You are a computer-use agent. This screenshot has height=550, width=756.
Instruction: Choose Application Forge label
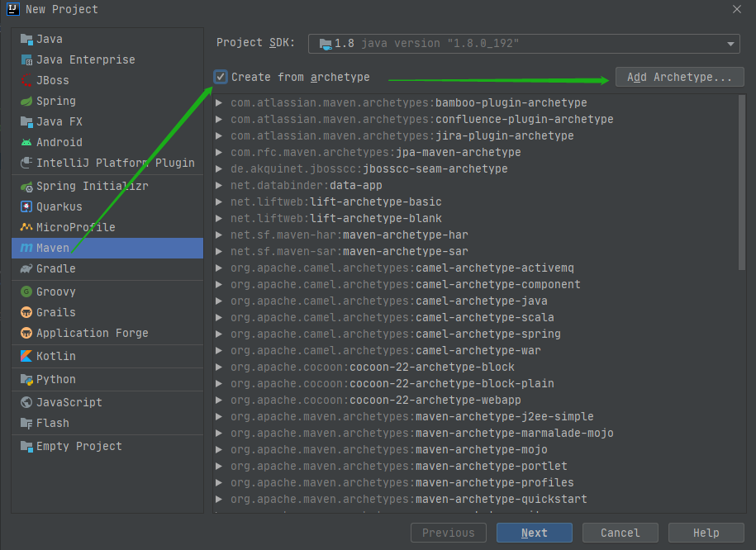tap(92, 333)
